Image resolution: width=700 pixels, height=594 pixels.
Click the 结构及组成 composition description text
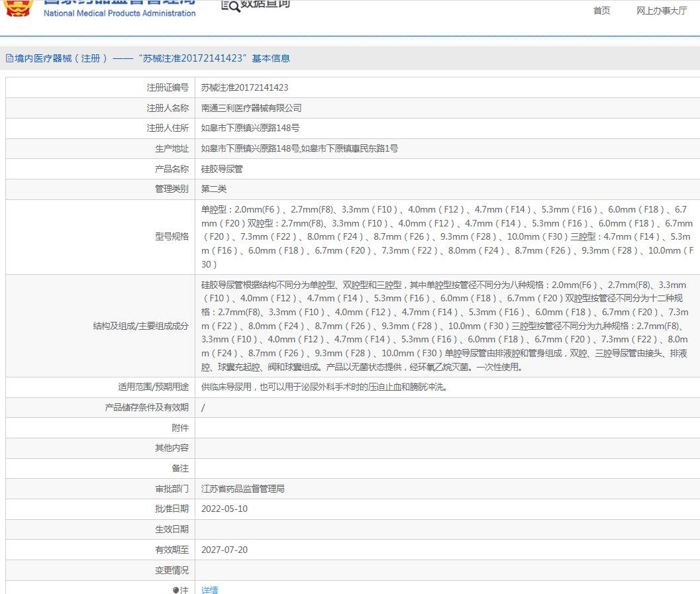coord(444,326)
